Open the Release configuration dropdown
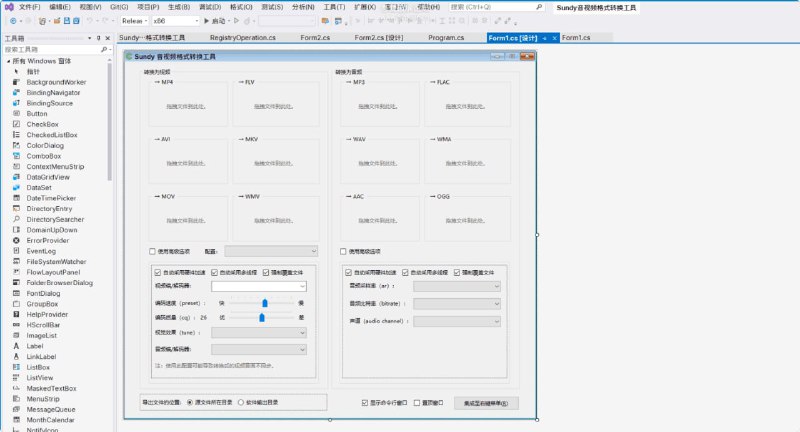Screen dimensions: 800x432 [x=134, y=20]
